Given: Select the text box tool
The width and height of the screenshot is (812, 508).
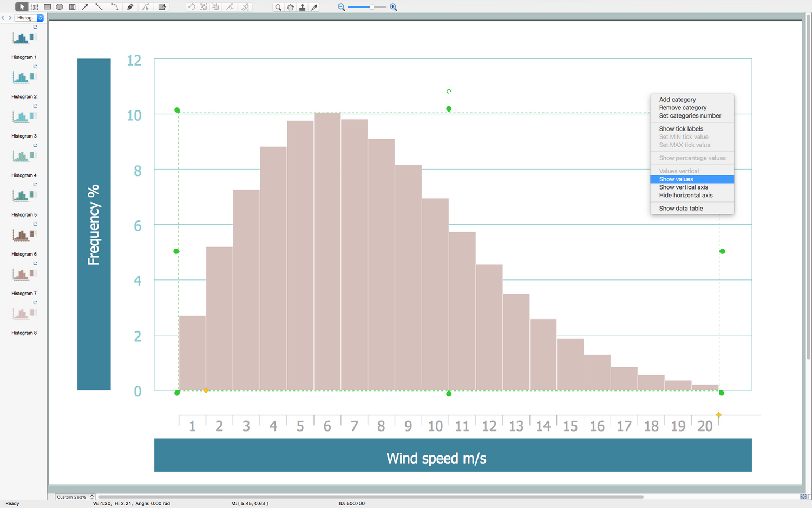Looking at the screenshot, I should (35, 7).
